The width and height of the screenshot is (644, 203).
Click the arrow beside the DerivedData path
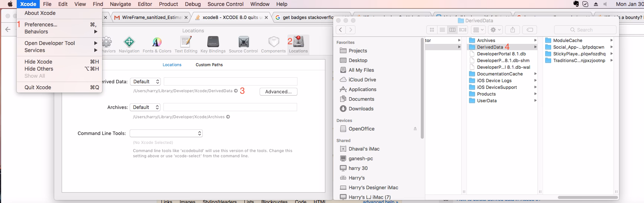click(236, 91)
